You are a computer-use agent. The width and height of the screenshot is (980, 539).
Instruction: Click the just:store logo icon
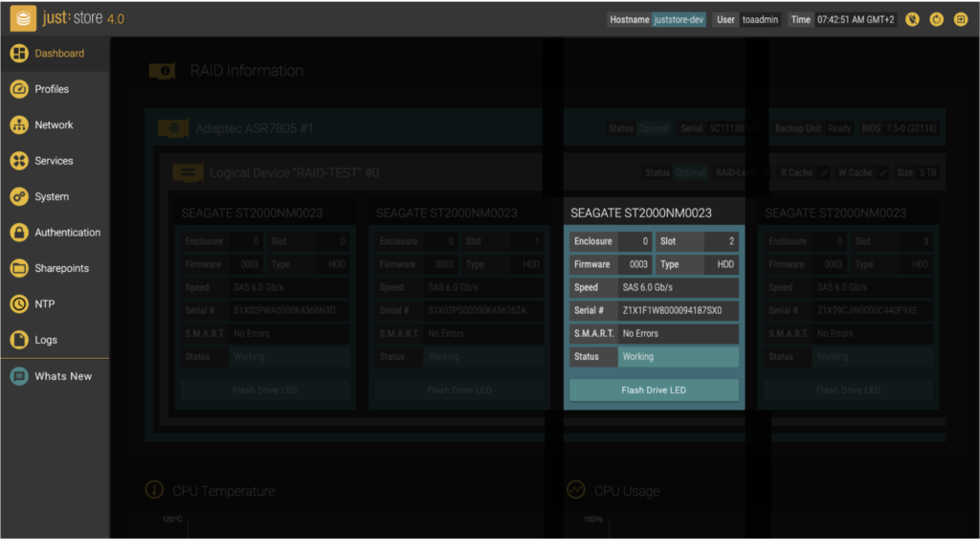(x=23, y=19)
